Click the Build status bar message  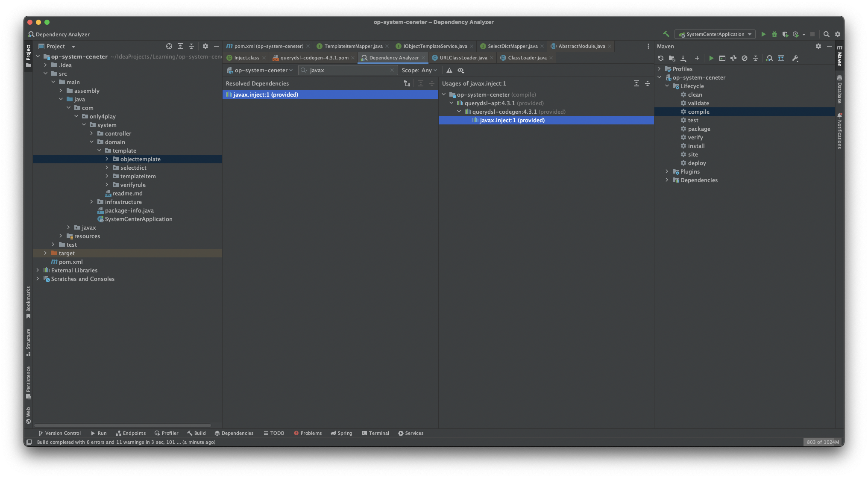[x=126, y=442]
